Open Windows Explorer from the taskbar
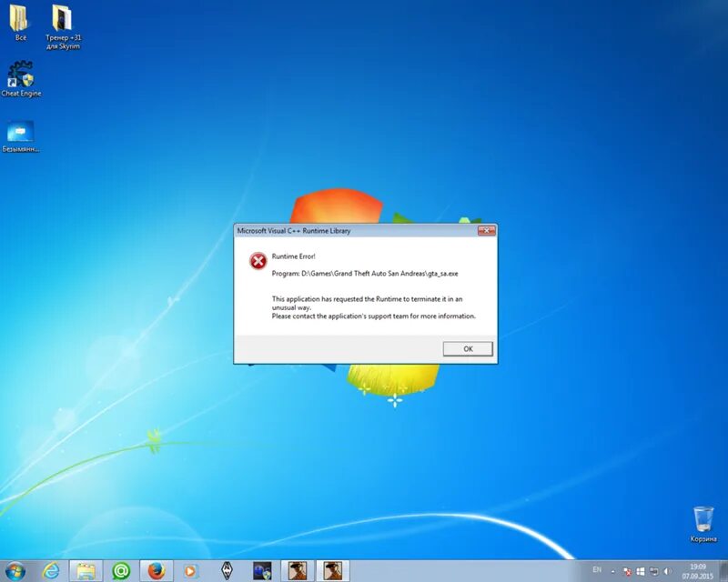This screenshot has height=582, width=728. (x=86, y=571)
